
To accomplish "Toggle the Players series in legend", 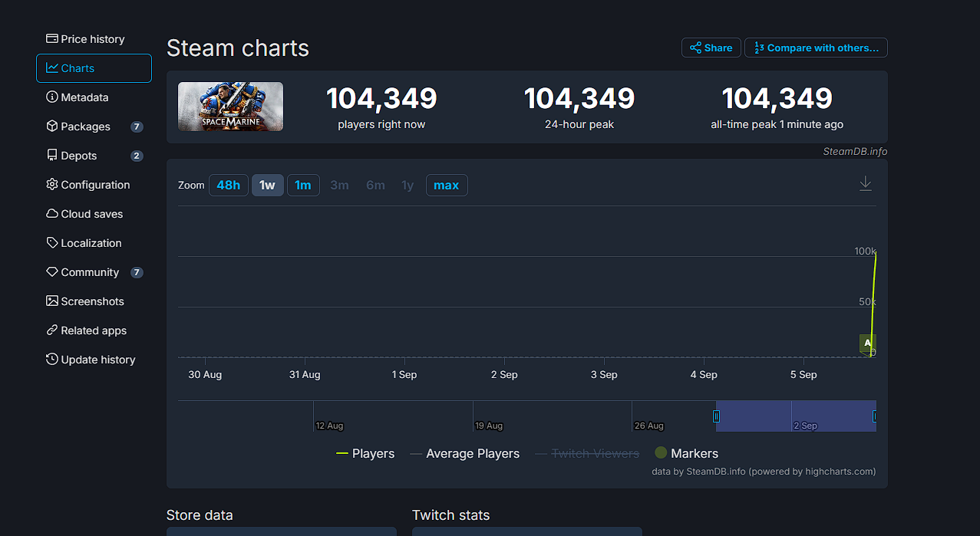I will pyautogui.click(x=365, y=453).
